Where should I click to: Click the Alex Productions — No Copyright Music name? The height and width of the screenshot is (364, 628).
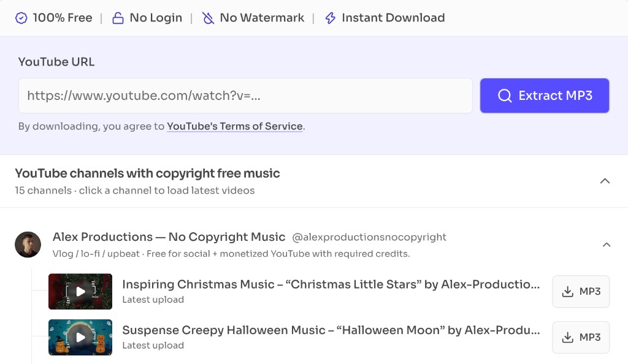tap(169, 237)
